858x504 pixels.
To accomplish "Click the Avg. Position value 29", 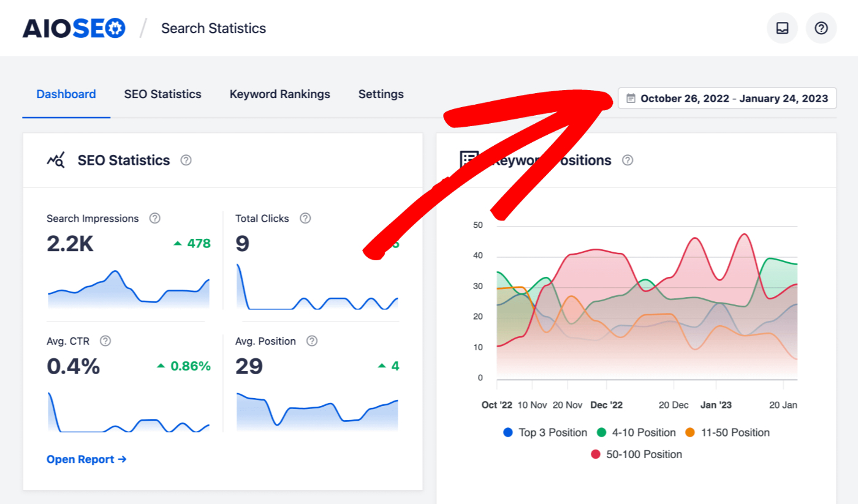I will point(249,366).
